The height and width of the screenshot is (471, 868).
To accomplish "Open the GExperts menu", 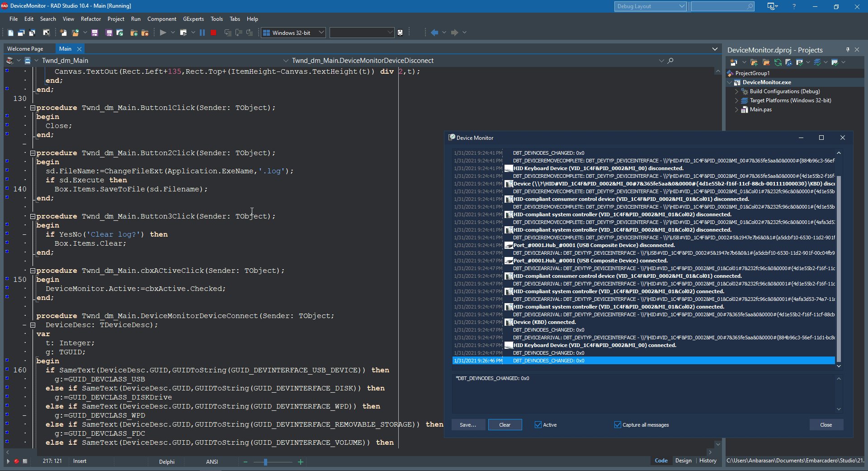I will (x=193, y=19).
